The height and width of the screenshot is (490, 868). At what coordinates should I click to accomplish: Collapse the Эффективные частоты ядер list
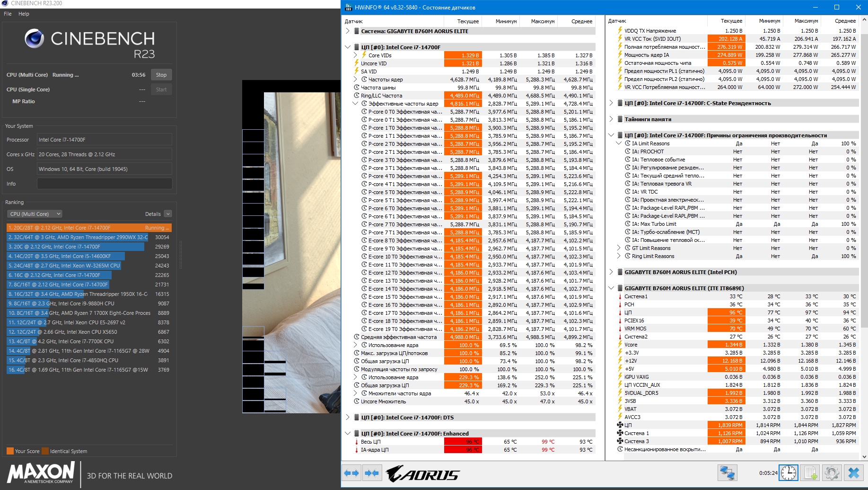(x=355, y=104)
